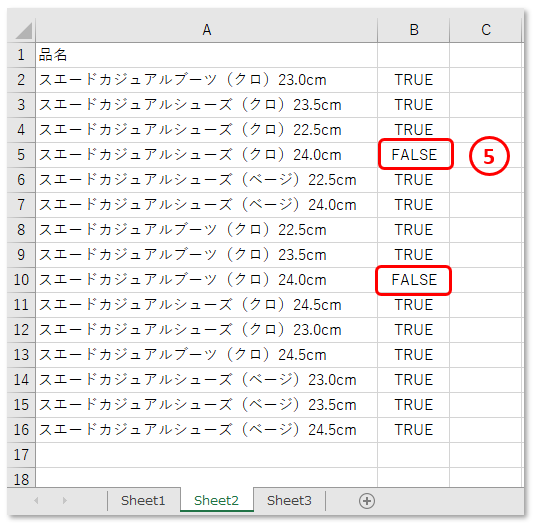Add a new sheet with plus icon

click(367, 501)
